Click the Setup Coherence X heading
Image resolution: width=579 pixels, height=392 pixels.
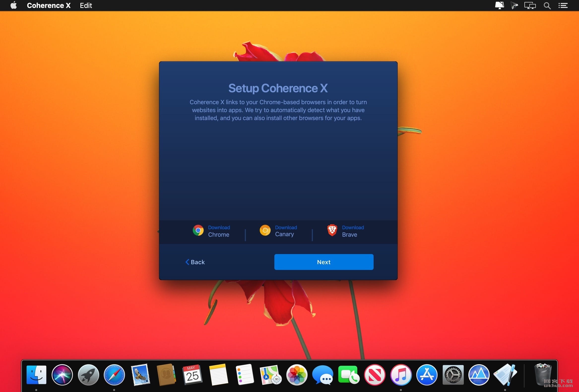[278, 88]
